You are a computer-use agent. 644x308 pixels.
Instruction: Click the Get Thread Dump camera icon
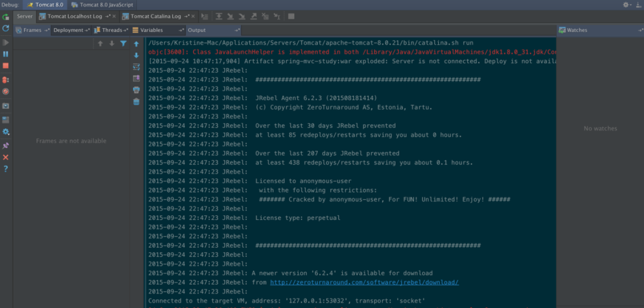click(5, 106)
